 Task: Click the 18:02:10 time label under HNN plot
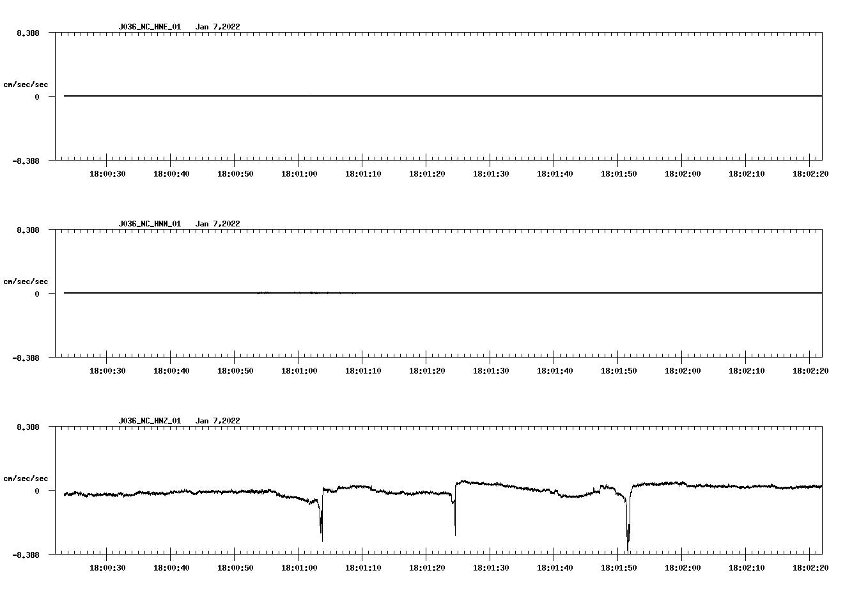(x=747, y=370)
